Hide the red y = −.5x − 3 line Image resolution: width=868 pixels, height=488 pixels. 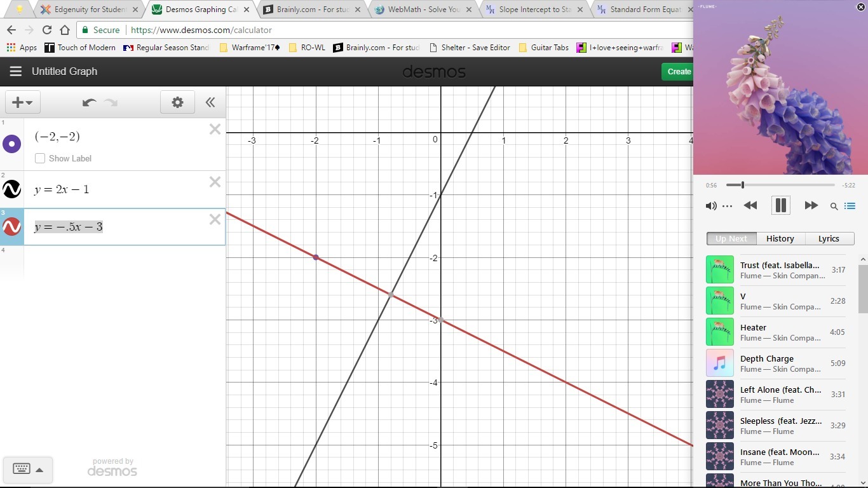tap(11, 227)
